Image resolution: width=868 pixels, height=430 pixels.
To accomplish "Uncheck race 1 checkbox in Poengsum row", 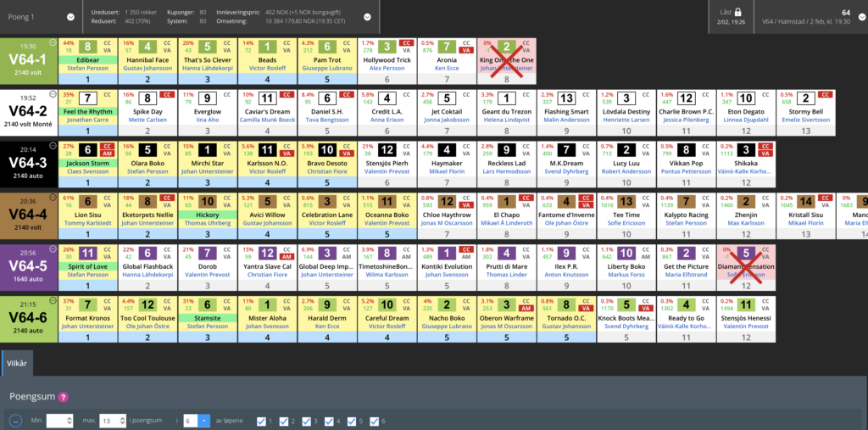I will pos(261,421).
